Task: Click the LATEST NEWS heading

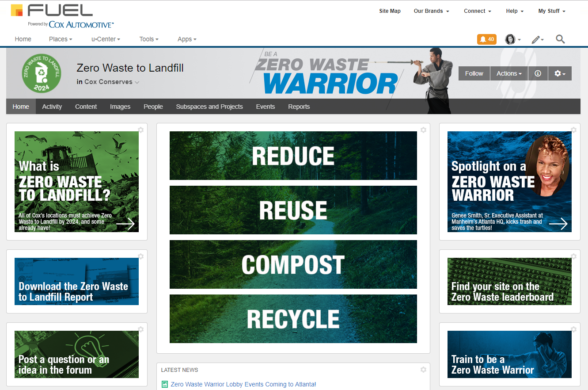Action: [179, 370]
